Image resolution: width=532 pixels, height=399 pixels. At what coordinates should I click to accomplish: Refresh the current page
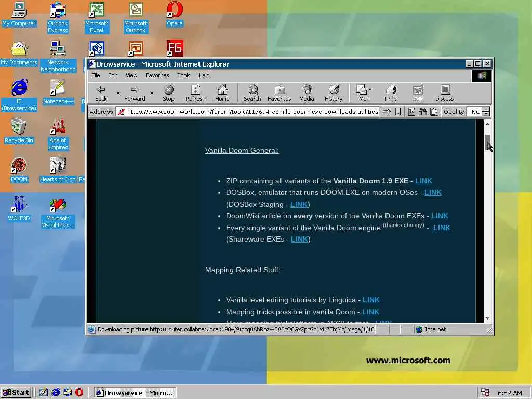(195, 94)
